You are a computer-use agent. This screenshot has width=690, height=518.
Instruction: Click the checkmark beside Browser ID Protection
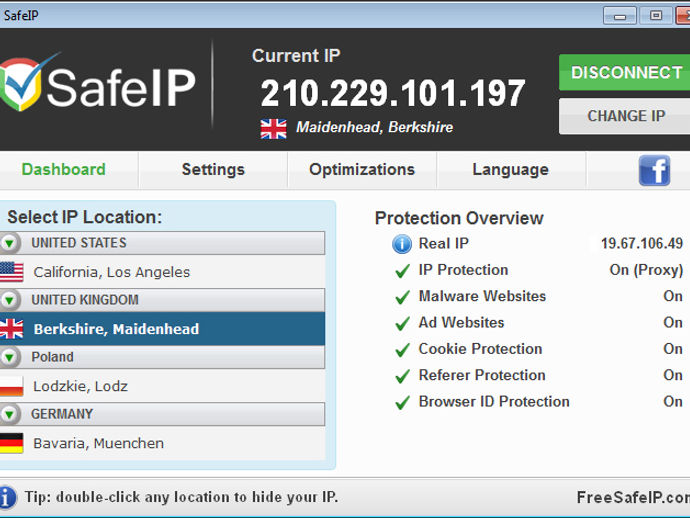[x=402, y=402]
